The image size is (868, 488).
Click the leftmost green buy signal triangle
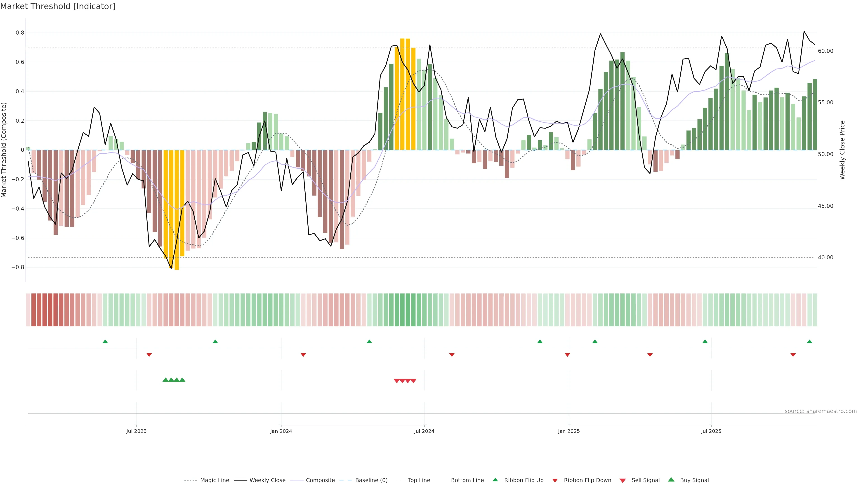click(165, 380)
